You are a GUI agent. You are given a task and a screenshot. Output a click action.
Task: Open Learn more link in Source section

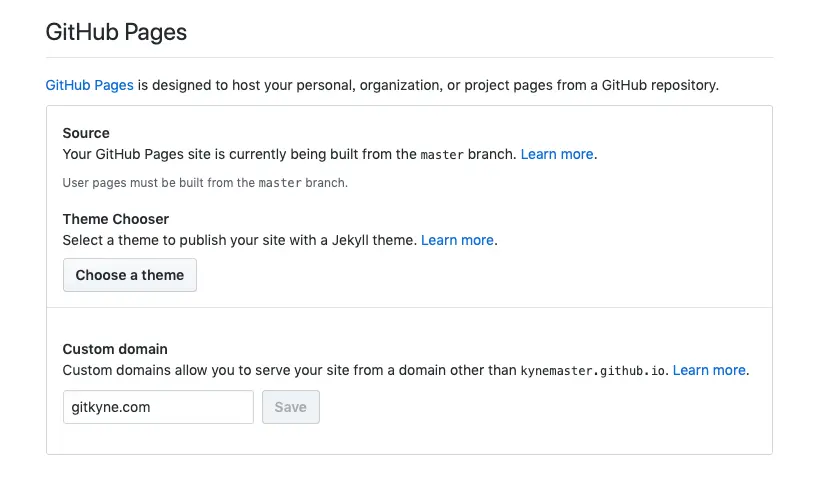[x=557, y=154]
